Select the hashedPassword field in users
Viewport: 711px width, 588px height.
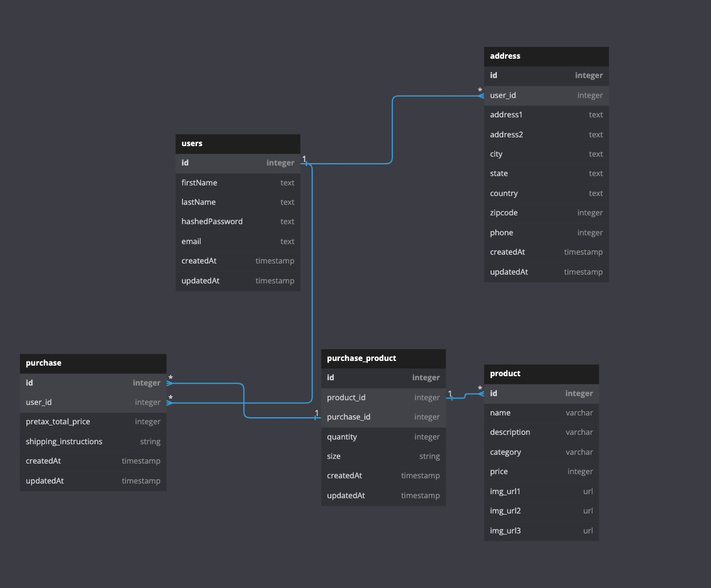(x=238, y=221)
